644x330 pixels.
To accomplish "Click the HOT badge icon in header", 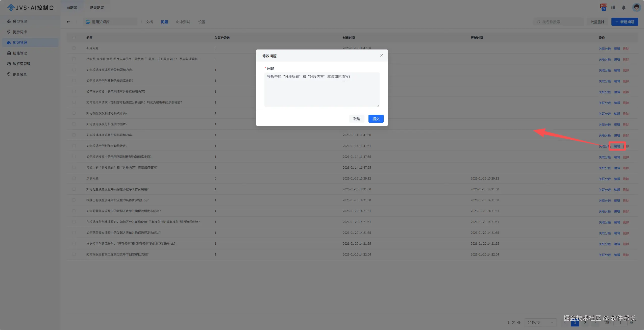I will click(603, 7).
